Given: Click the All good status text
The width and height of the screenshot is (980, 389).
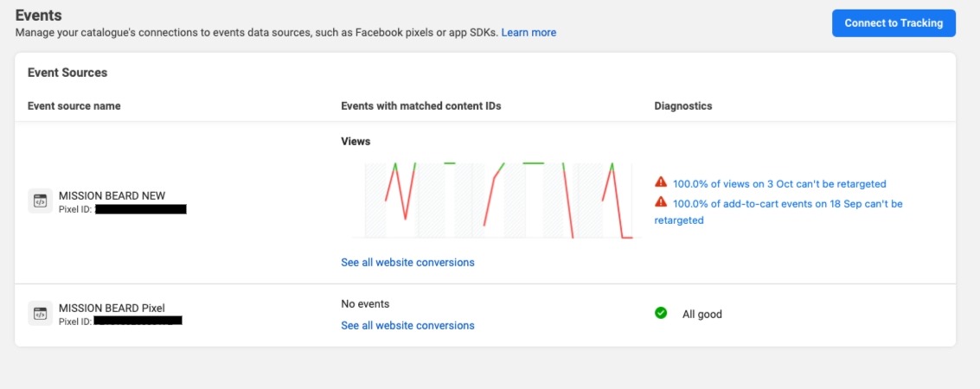Looking at the screenshot, I should [x=701, y=315].
